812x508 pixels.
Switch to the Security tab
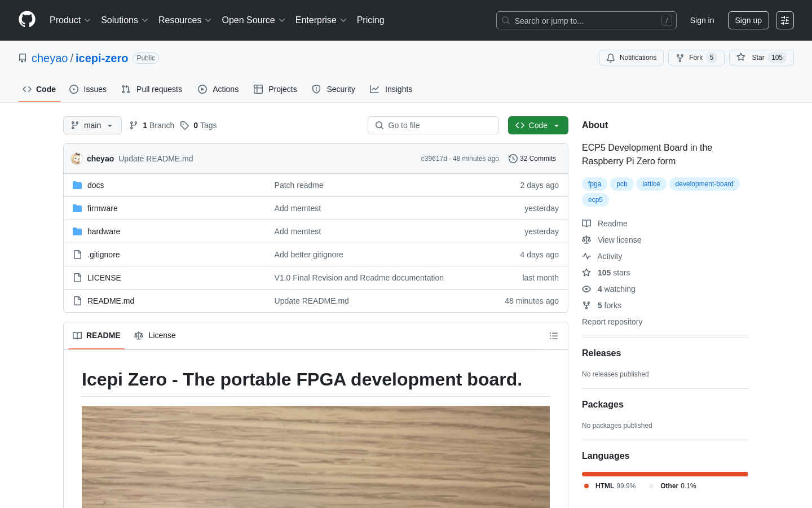(x=334, y=89)
